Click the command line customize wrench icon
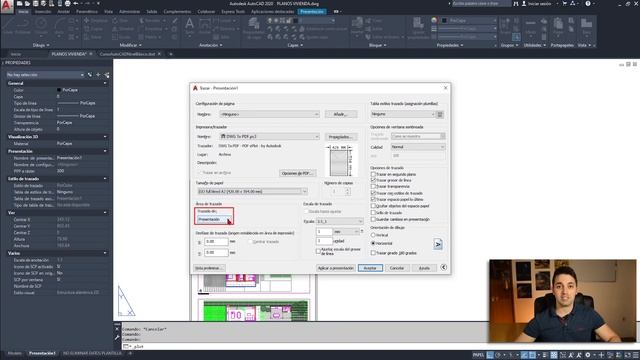This screenshot has height=360, width=640. click(x=117, y=338)
